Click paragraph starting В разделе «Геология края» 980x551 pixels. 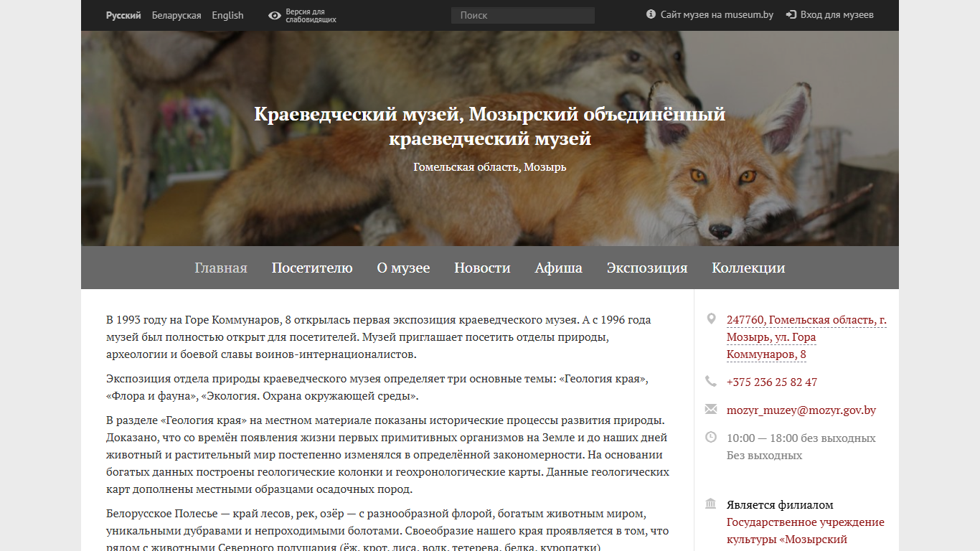[387, 455]
